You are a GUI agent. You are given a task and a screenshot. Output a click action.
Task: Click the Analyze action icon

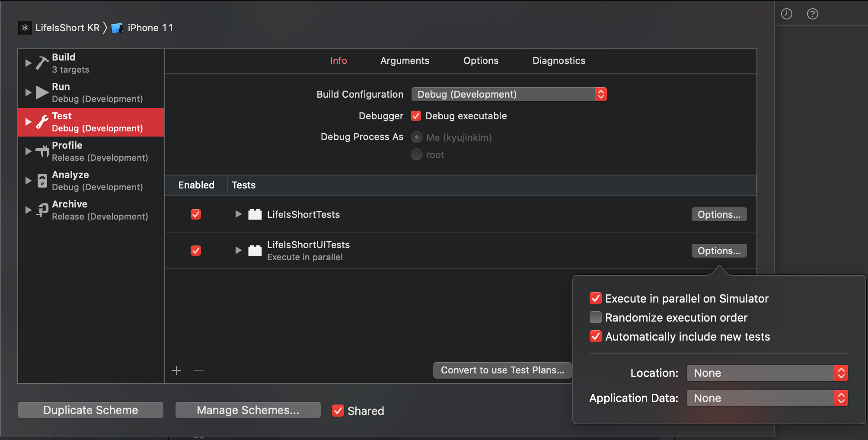(x=42, y=181)
